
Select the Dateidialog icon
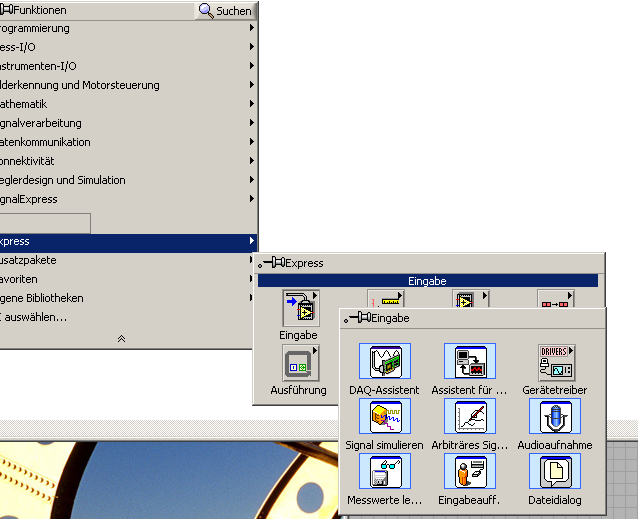tap(555, 471)
